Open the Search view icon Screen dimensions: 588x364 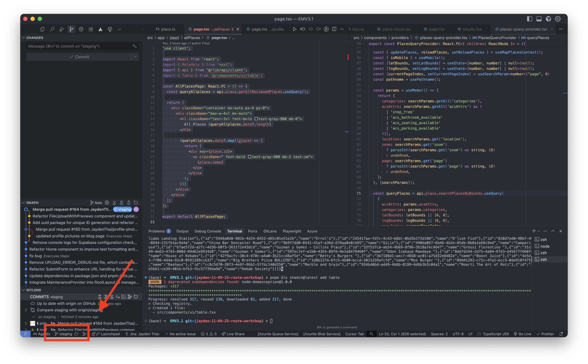tap(52, 29)
